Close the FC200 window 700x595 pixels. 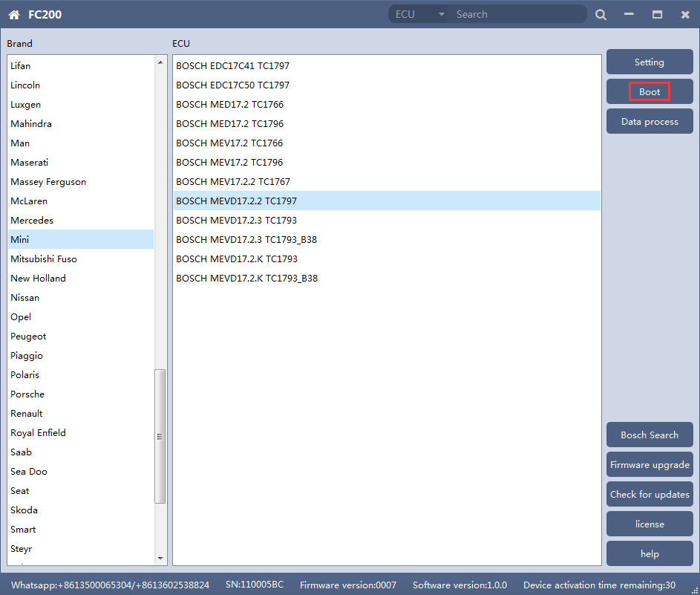[x=685, y=15]
